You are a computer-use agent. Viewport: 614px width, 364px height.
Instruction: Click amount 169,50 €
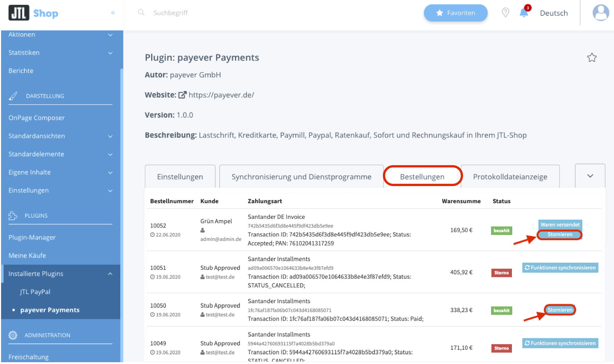(461, 230)
